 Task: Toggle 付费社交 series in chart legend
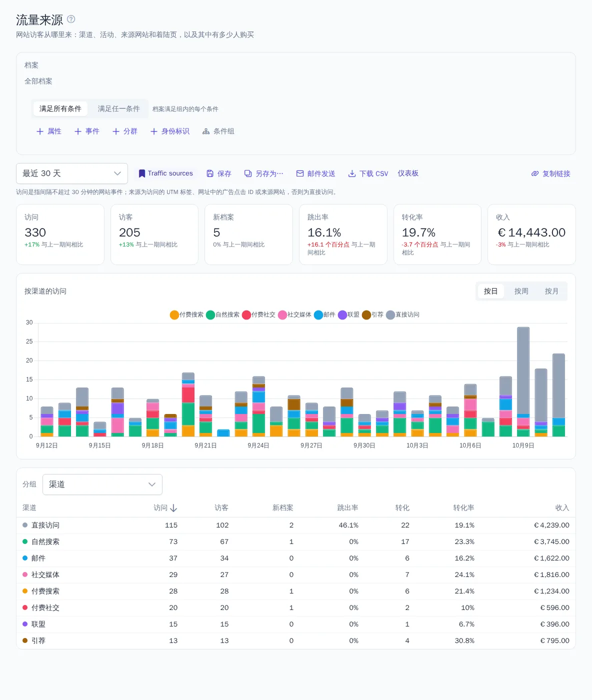coord(259,314)
